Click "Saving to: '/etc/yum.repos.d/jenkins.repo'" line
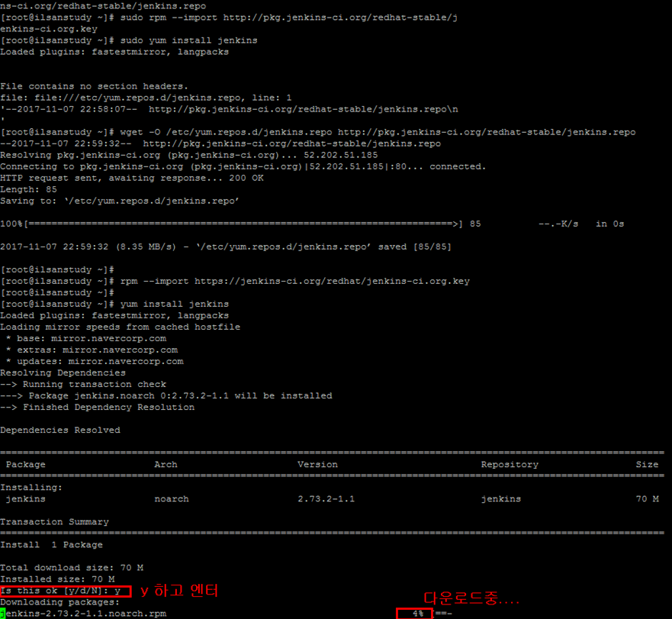672x619 pixels. (120, 201)
